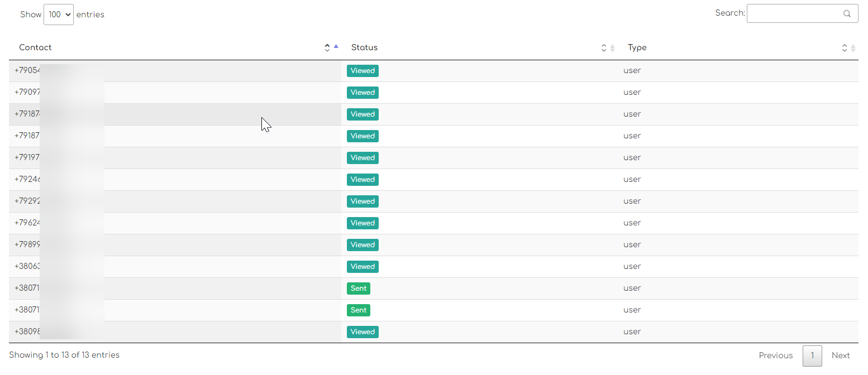Go to the Next page
The height and width of the screenshot is (375, 868).
(x=840, y=355)
